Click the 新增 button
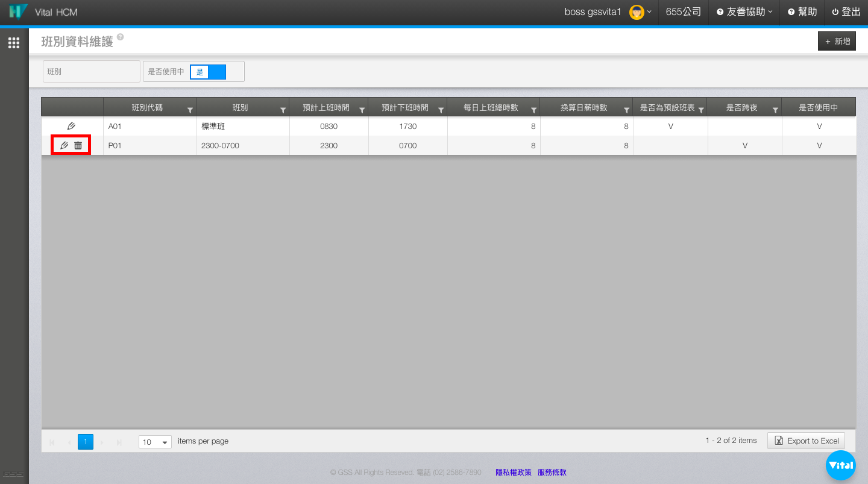The height and width of the screenshot is (484, 868). (x=837, y=42)
